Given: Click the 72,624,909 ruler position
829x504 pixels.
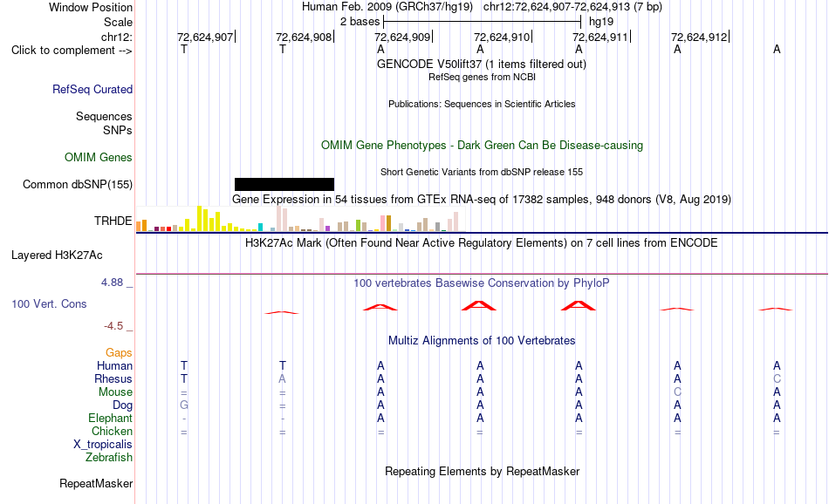Looking at the screenshot, I should tap(402, 37).
